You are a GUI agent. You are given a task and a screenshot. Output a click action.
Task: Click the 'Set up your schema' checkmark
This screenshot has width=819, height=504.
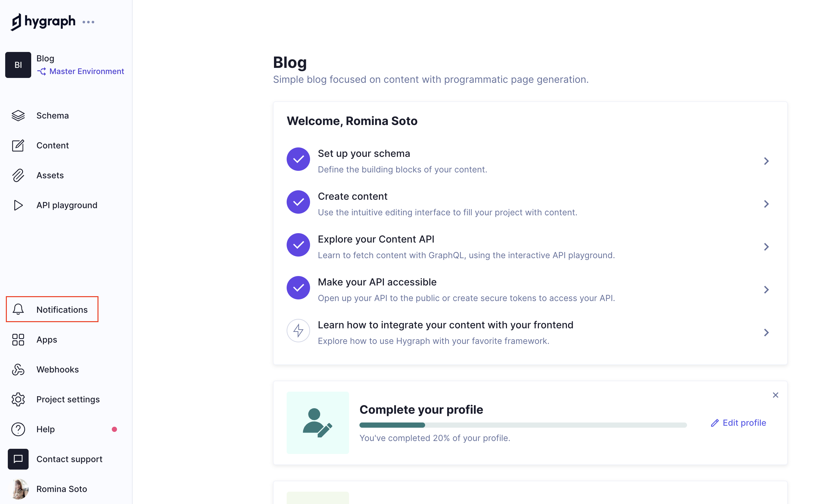click(x=298, y=159)
